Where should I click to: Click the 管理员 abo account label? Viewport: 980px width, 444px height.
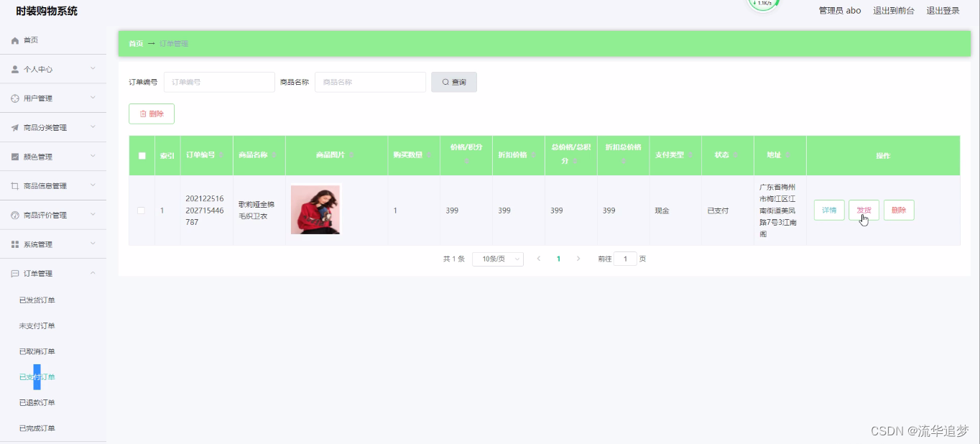pos(840,11)
